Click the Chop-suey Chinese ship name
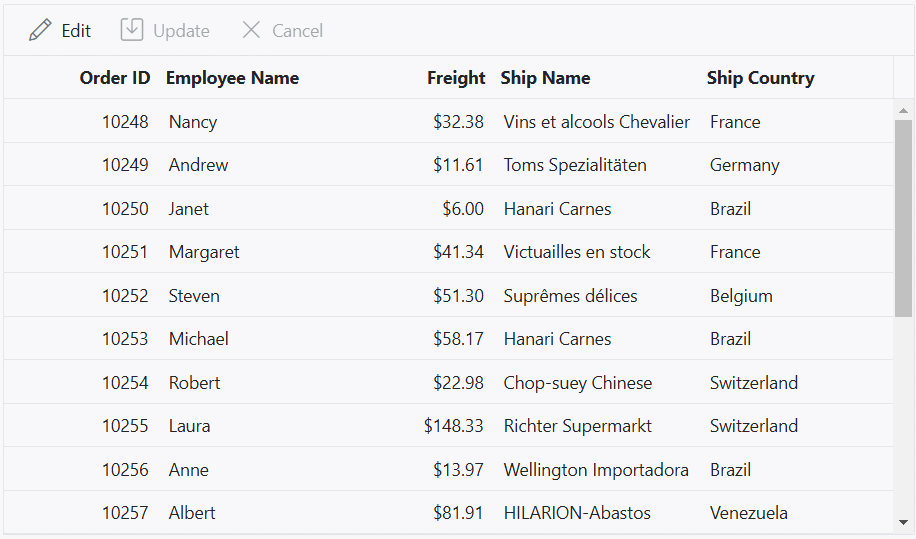The height and width of the screenshot is (539, 916). tap(577, 382)
